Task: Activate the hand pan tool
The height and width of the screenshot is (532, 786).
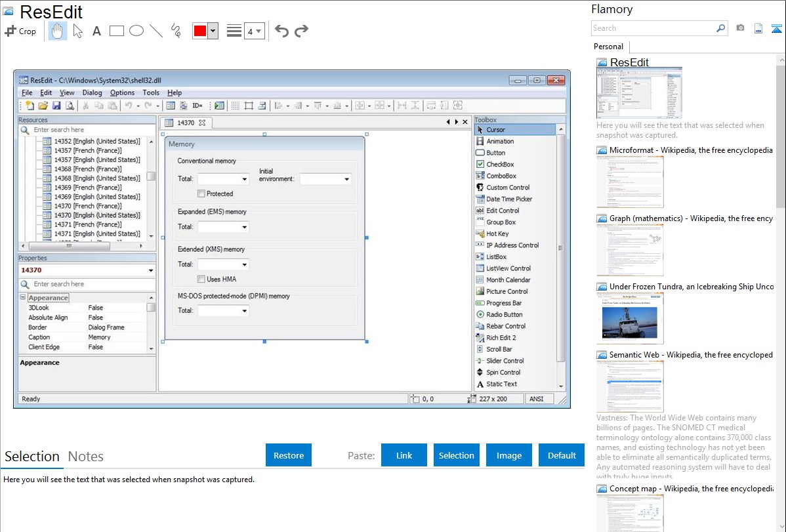Action: [58, 31]
